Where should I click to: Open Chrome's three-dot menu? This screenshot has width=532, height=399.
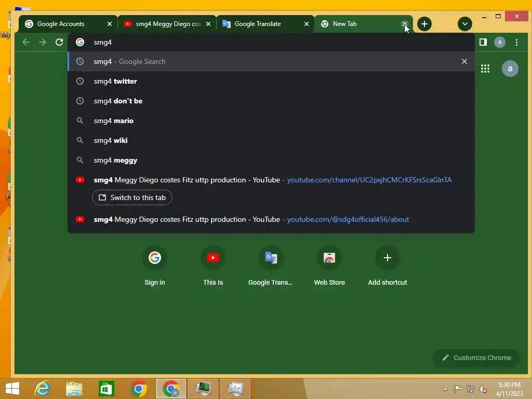tap(516, 42)
